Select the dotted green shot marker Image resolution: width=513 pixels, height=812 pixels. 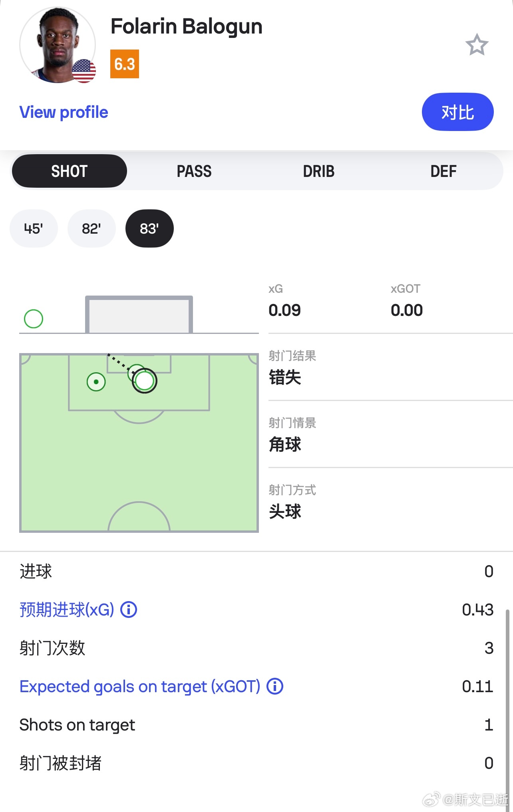(96, 382)
